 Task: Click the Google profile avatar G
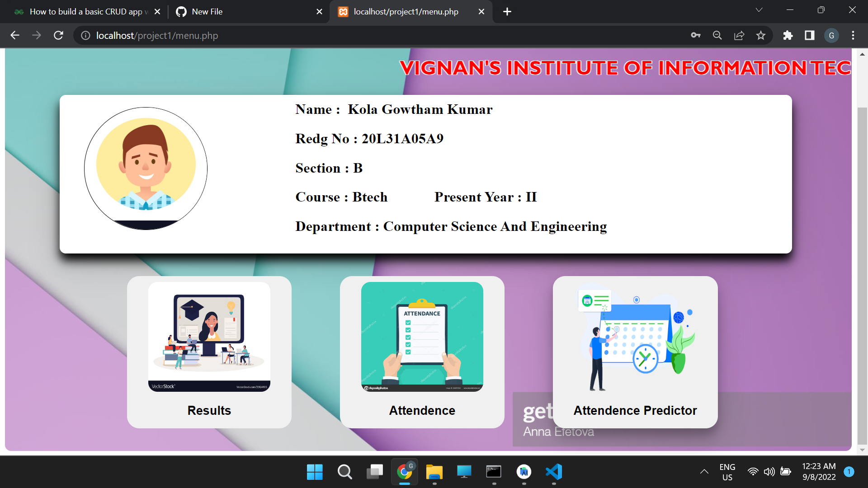pyautogui.click(x=831, y=35)
